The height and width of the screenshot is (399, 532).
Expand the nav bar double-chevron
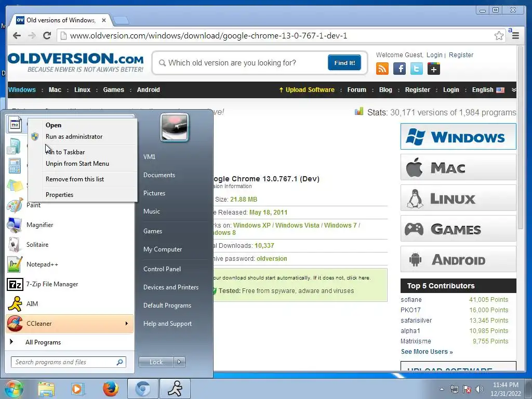pyautogui.click(x=514, y=90)
